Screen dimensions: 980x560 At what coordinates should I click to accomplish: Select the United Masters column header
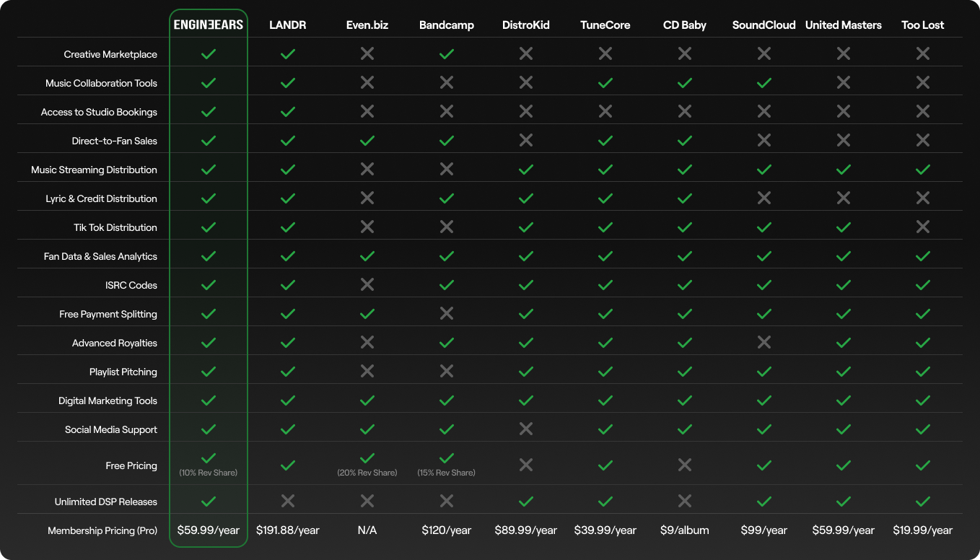point(844,25)
